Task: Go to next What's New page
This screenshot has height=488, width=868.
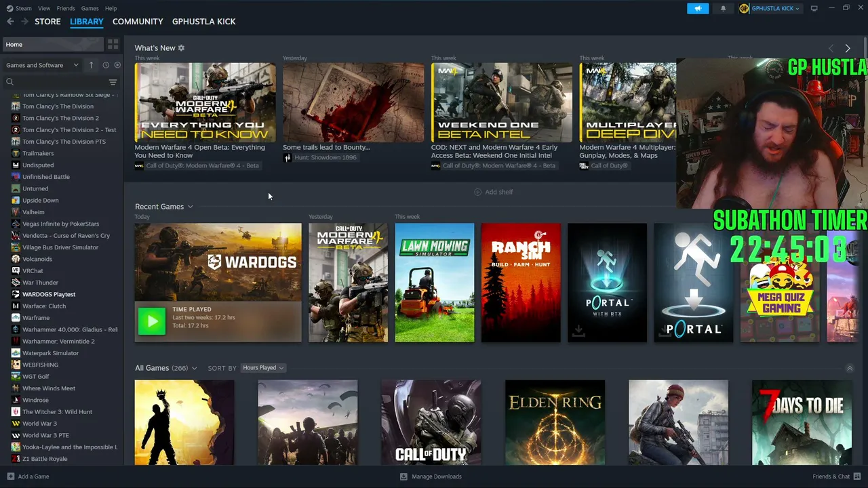Action: pyautogui.click(x=848, y=48)
